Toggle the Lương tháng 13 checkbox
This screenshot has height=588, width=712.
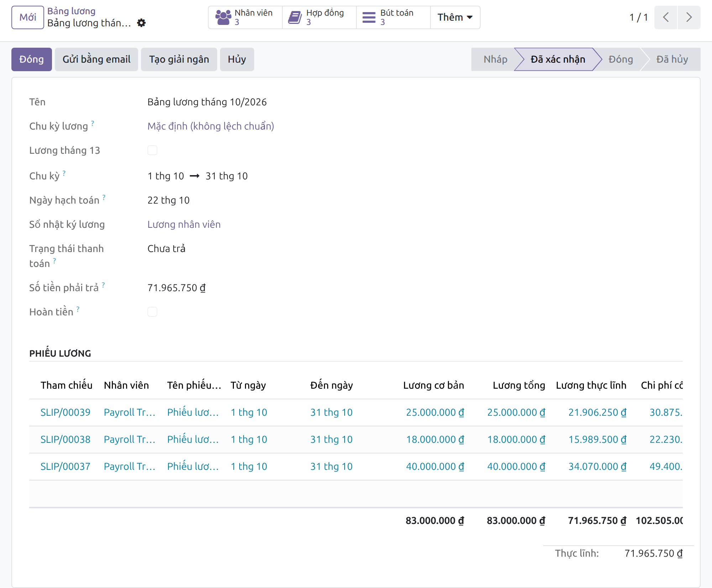(152, 150)
